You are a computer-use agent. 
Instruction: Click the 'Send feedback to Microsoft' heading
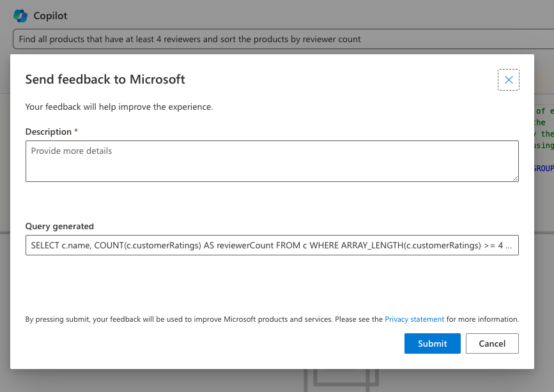pyautogui.click(x=105, y=79)
